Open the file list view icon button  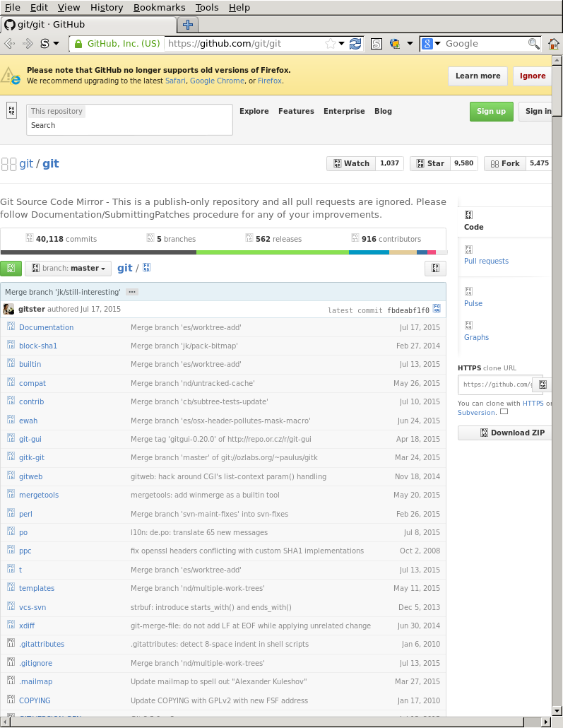pyautogui.click(x=435, y=269)
